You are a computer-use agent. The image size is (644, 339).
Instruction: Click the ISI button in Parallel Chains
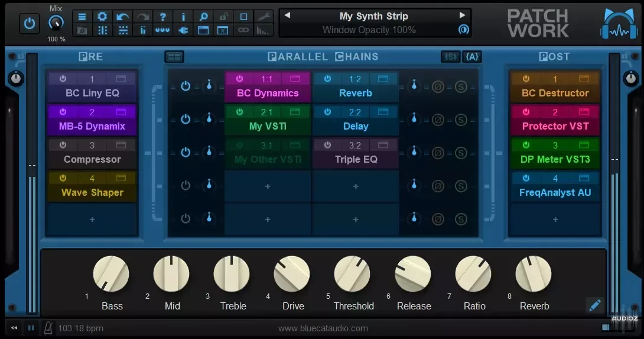(451, 57)
